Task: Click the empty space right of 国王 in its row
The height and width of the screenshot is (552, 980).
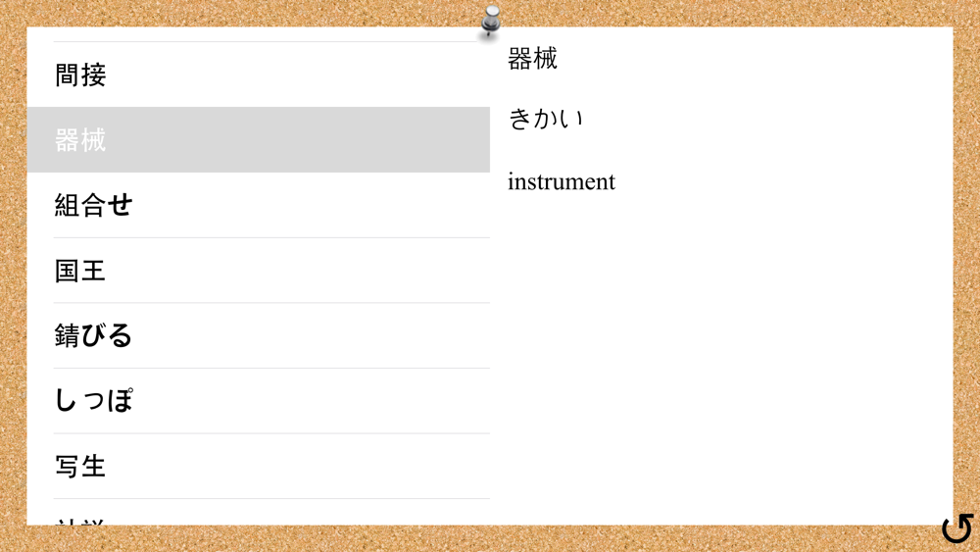Action: (x=300, y=271)
